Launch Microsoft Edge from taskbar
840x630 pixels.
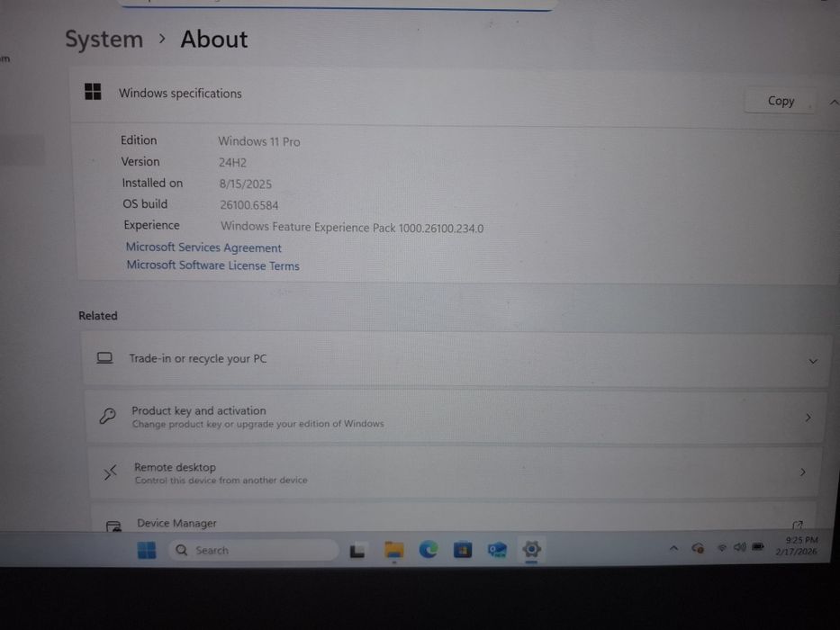point(429,550)
